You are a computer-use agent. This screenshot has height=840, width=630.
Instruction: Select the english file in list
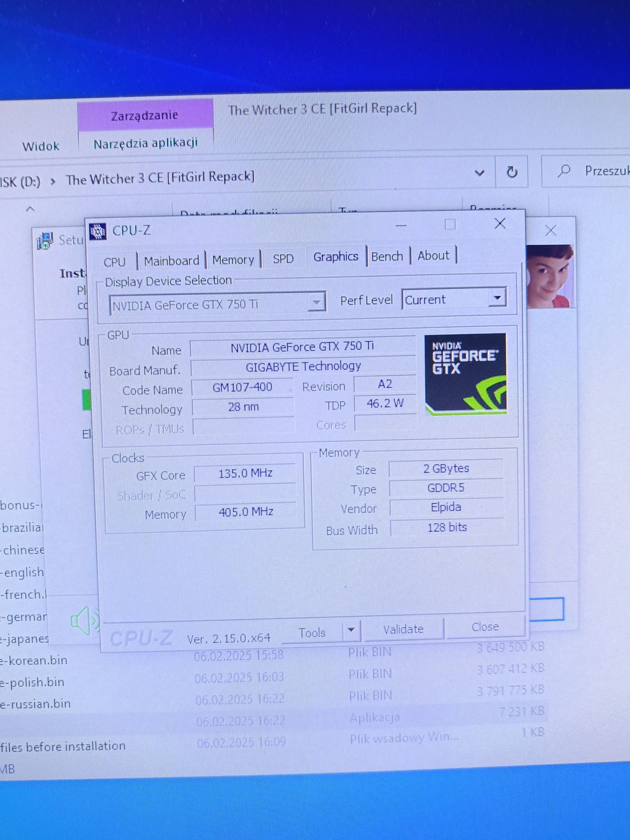tap(22, 572)
